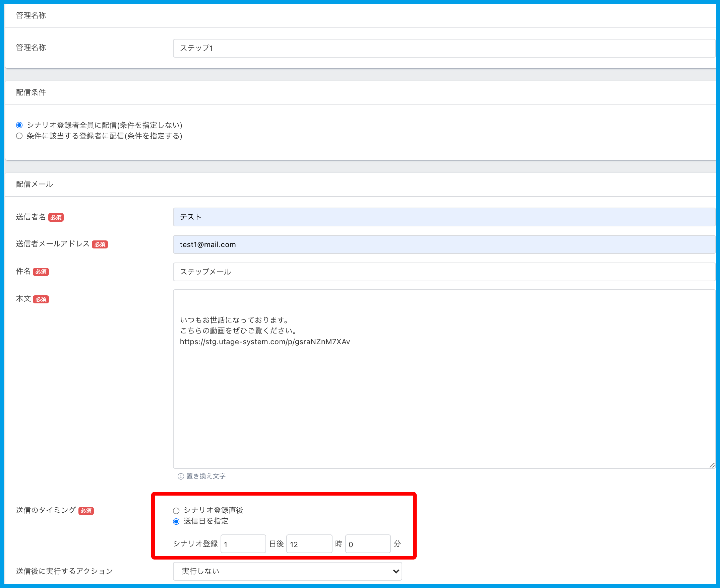Screen dimensions: 720x588
Task: Click the 配信条件 section header
Action: tap(31, 92)
